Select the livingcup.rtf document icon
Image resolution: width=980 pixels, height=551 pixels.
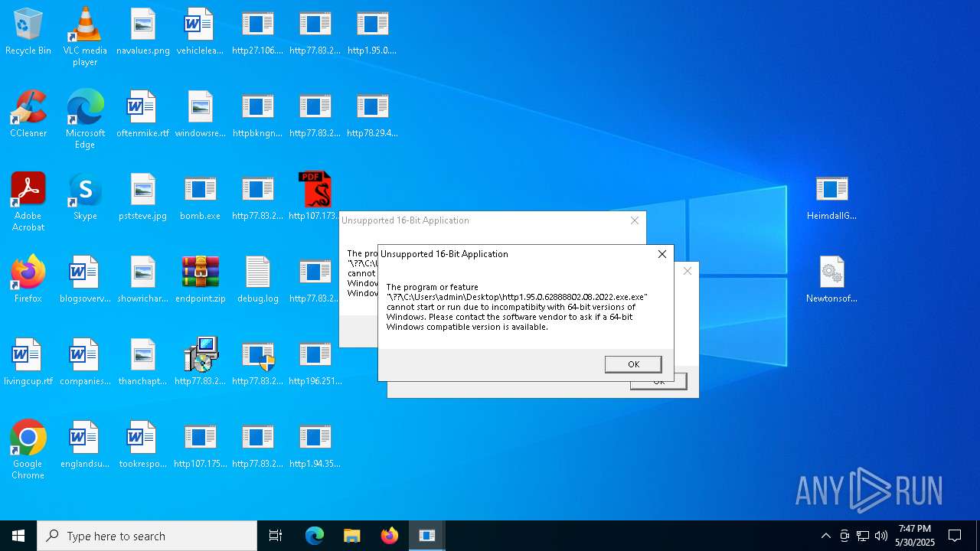28,363
